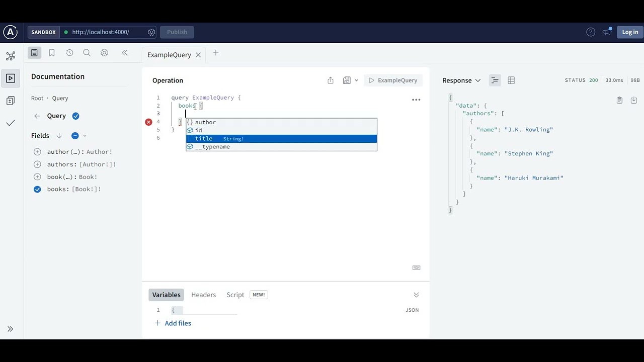Screen dimensions: 644x362
Task: Open the Author! type link
Action: pyautogui.click(x=99, y=152)
